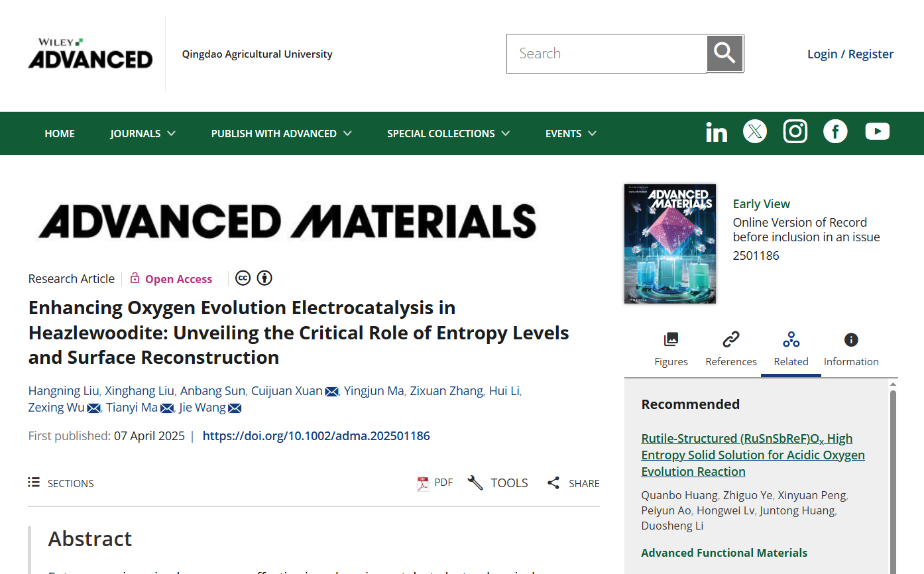Open the Special Collections dropdown
The image size is (924, 574).
[x=448, y=134]
